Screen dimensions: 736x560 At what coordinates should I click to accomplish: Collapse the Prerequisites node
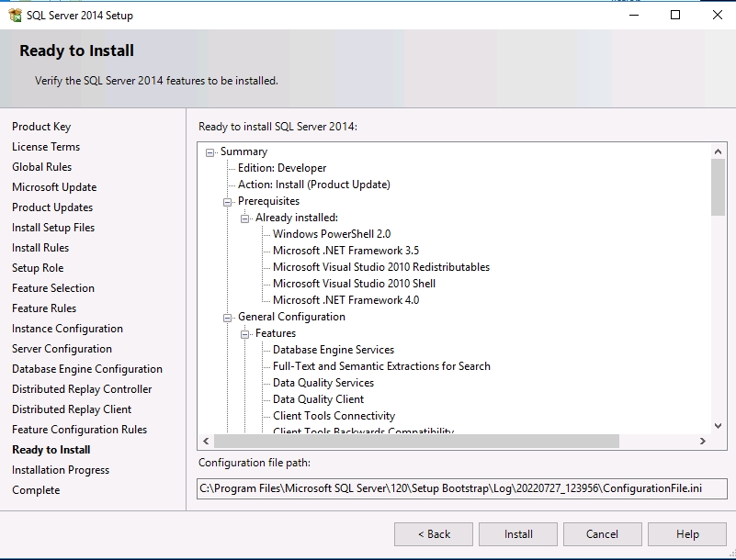[x=227, y=202]
